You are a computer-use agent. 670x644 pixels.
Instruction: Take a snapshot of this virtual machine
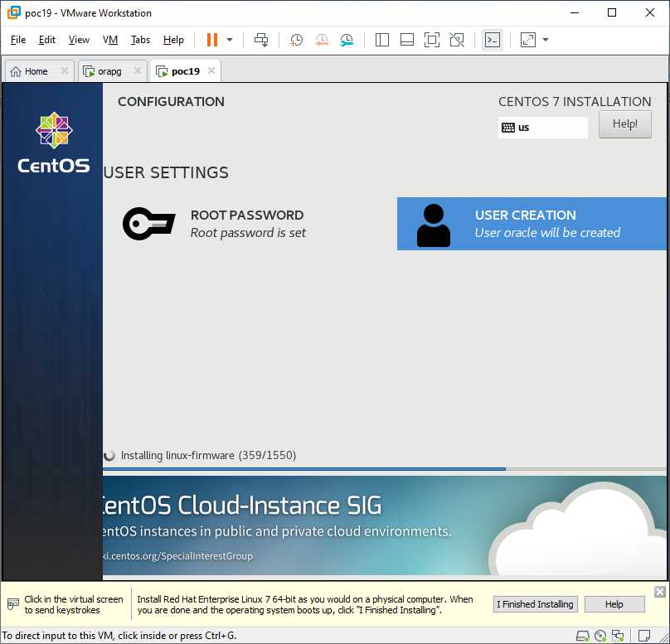[x=296, y=40]
